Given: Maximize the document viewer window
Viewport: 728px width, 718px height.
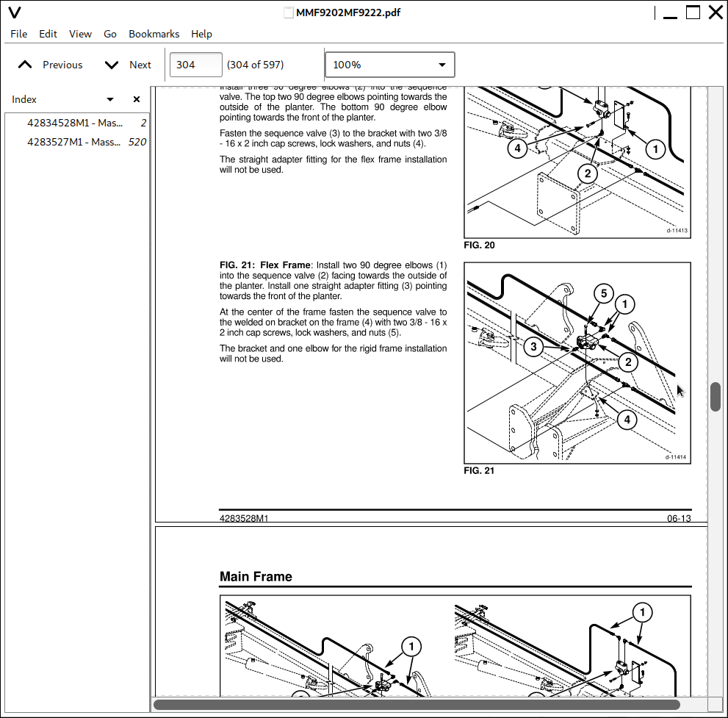Looking at the screenshot, I should tap(693, 12).
